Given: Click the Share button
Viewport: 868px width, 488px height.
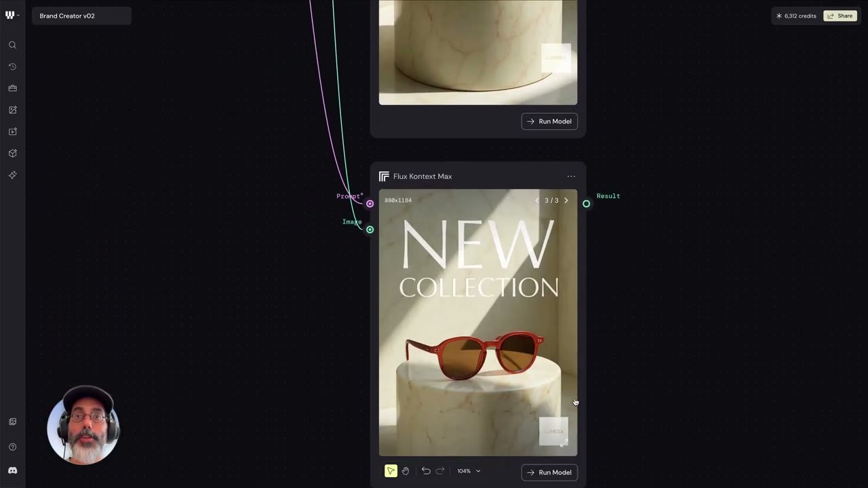Looking at the screenshot, I should [840, 16].
